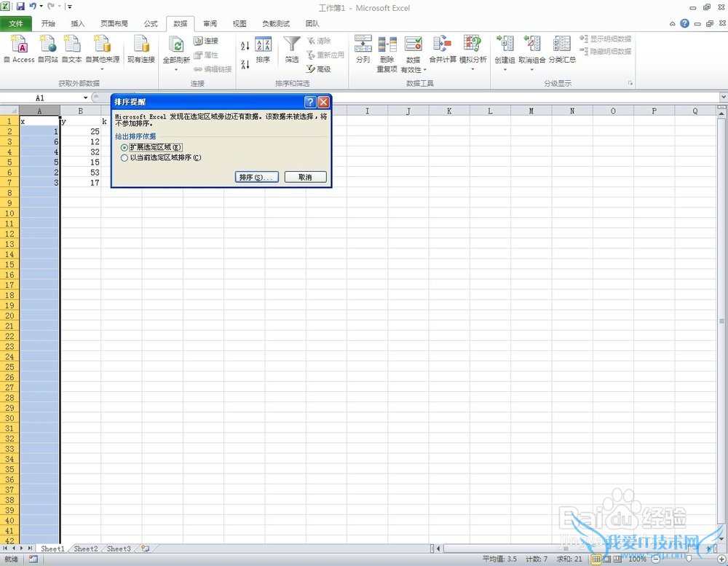Viewport: 728px width, 566px height.
Task: Open Data Validation dropdown arrow
Action: (x=425, y=70)
